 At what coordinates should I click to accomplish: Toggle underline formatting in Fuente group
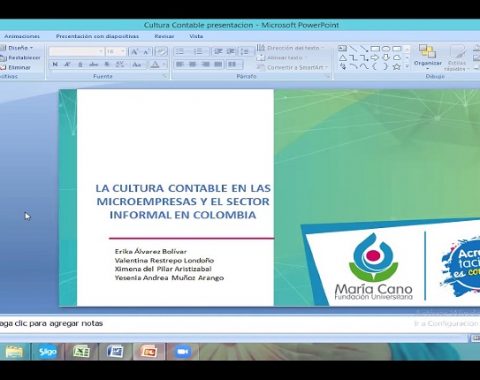point(80,64)
